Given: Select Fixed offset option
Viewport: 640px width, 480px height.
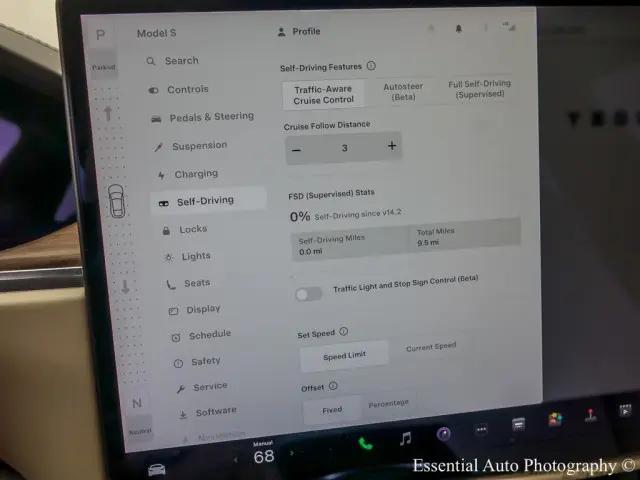Looking at the screenshot, I should tap(332, 410).
